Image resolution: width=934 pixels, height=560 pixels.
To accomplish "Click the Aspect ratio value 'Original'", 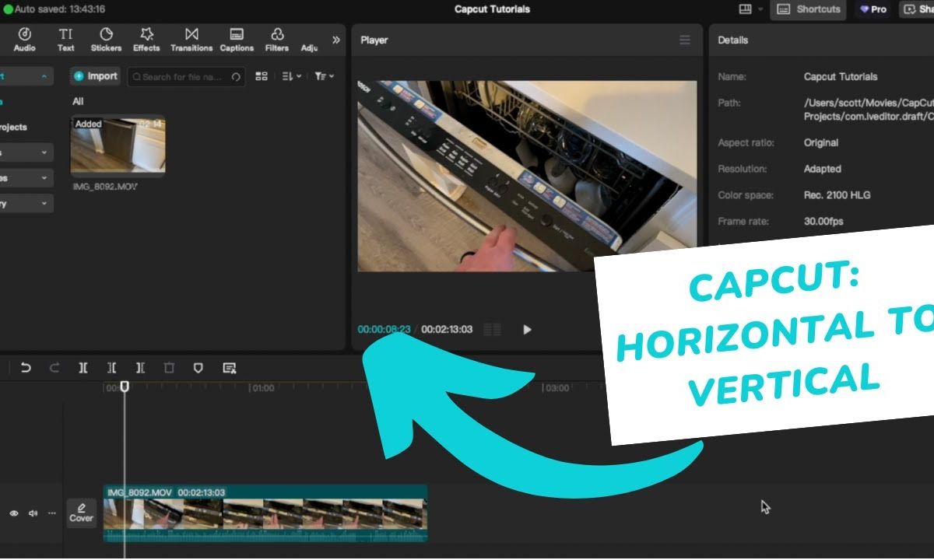I will click(x=821, y=143).
